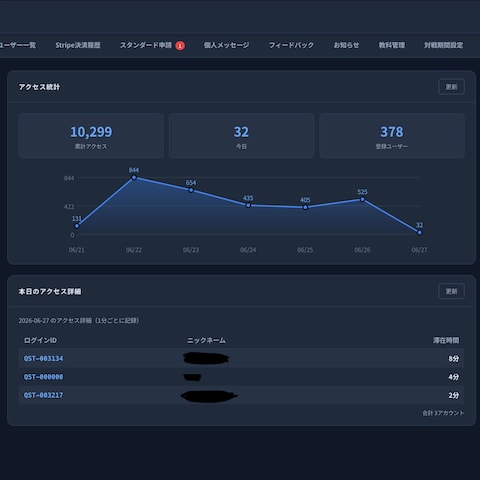Open the お知らせ tab
The height and width of the screenshot is (480, 480).
click(346, 45)
